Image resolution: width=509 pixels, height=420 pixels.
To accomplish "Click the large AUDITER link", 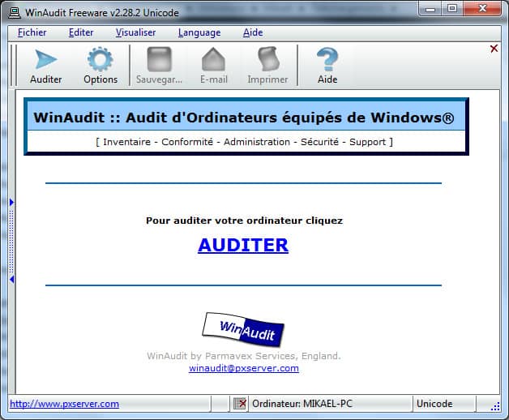I will click(x=243, y=245).
